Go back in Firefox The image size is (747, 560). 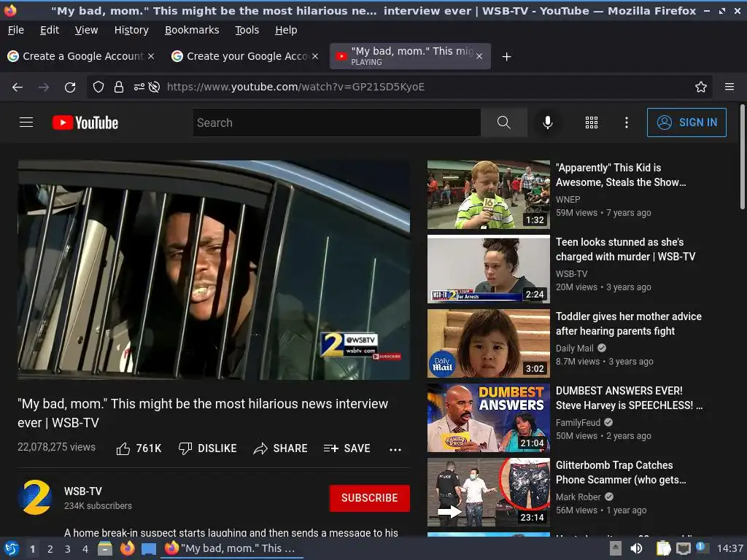pyautogui.click(x=18, y=87)
